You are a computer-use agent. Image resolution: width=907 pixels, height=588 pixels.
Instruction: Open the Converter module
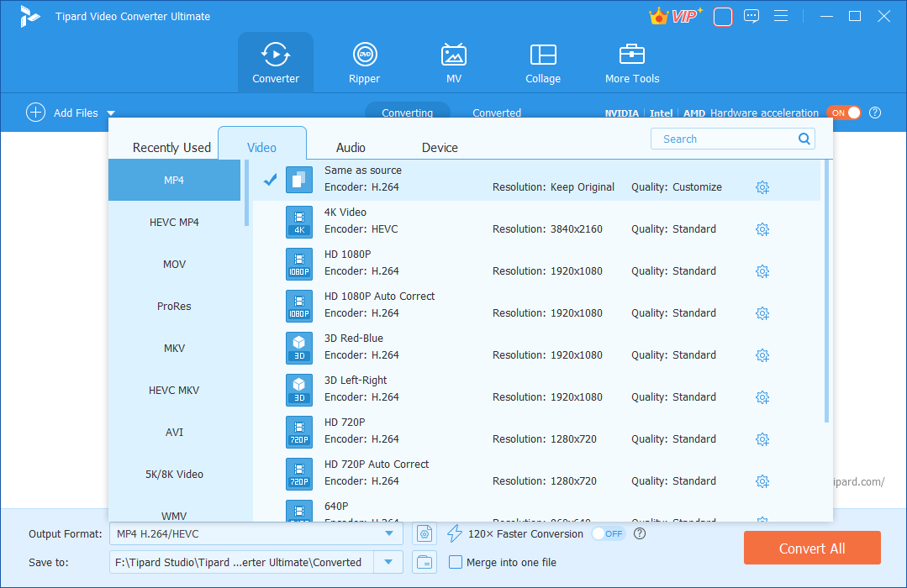pyautogui.click(x=276, y=62)
